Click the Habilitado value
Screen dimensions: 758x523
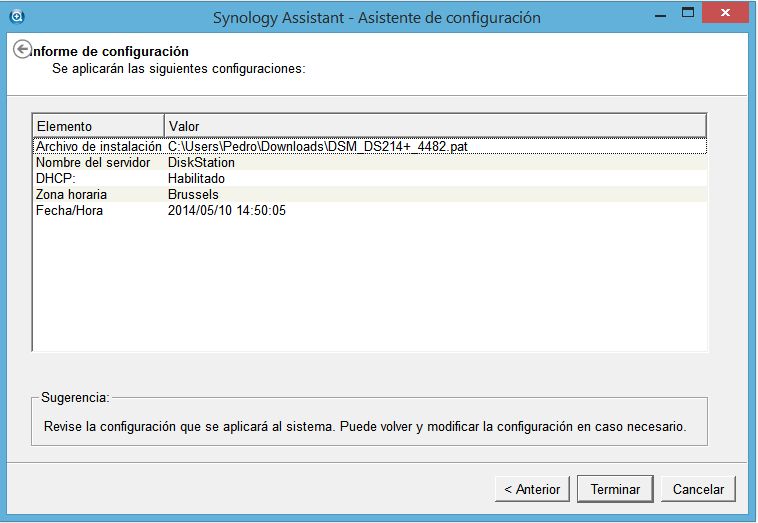(196, 178)
